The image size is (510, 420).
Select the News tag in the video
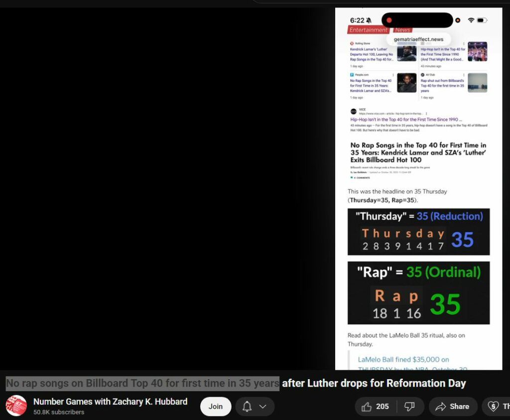pos(402,30)
